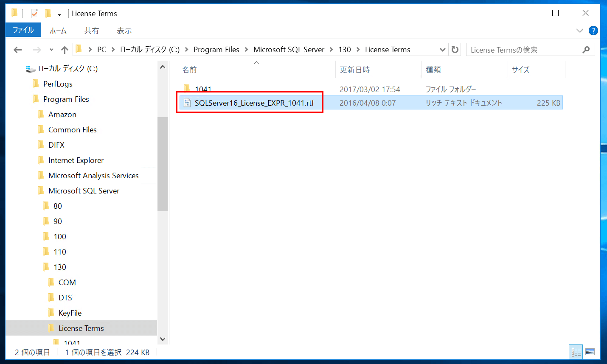Refresh the License Terms folder view
The height and width of the screenshot is (364, 607).
point(455,50)
